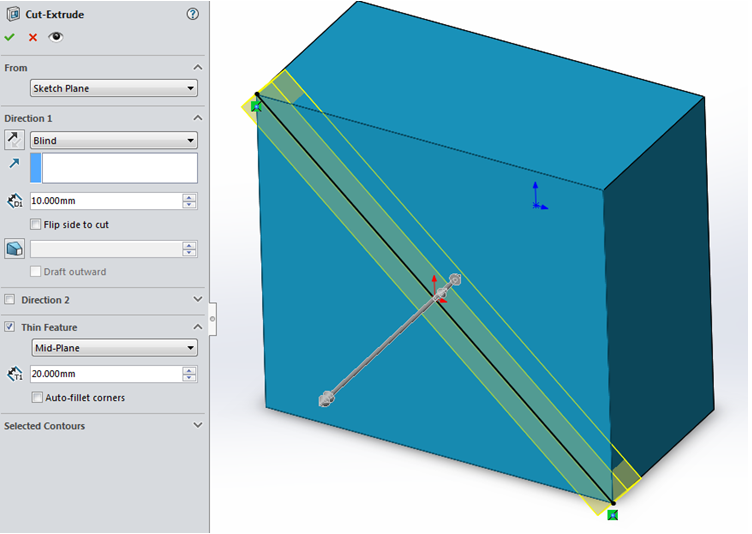Click the lower end of the extrude direction arrow
This screenshot has height=534, width=752.
point(326,399)
